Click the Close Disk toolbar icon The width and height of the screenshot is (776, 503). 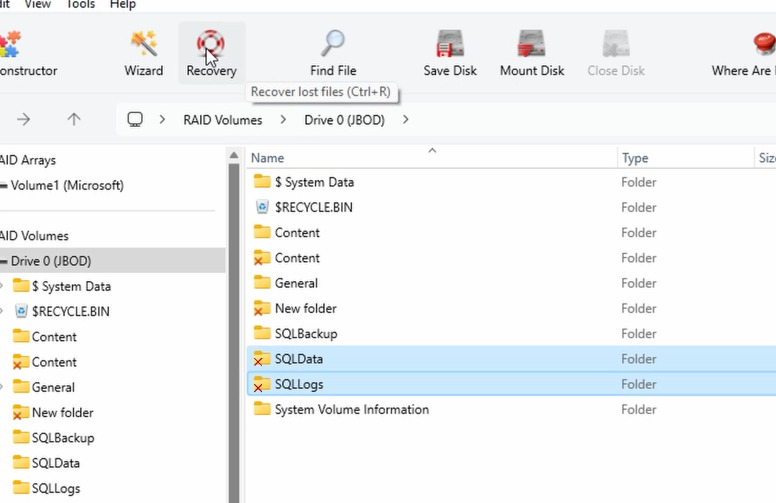[x=616, y=44]
